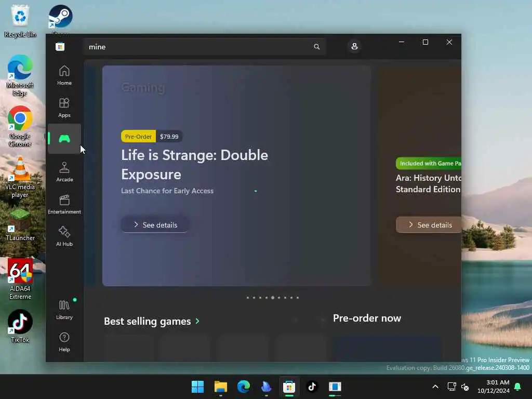Viewport: 532px width, 399px height.
Task: Click the search box containing 'mine'
Action: point(205,47)
